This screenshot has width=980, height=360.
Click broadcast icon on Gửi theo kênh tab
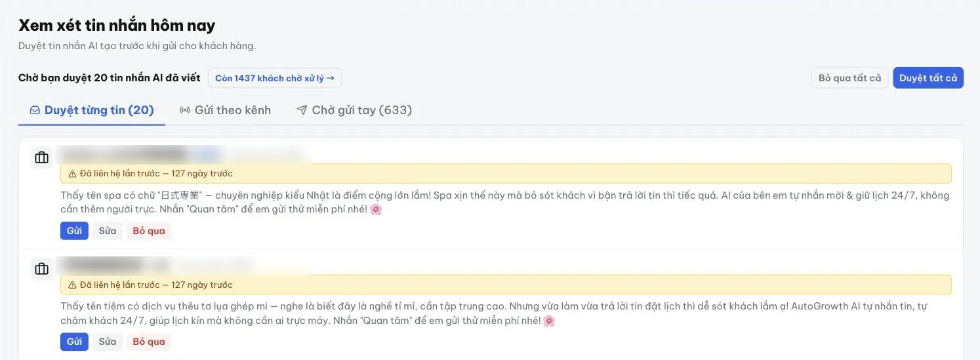(x=185, y=110)
